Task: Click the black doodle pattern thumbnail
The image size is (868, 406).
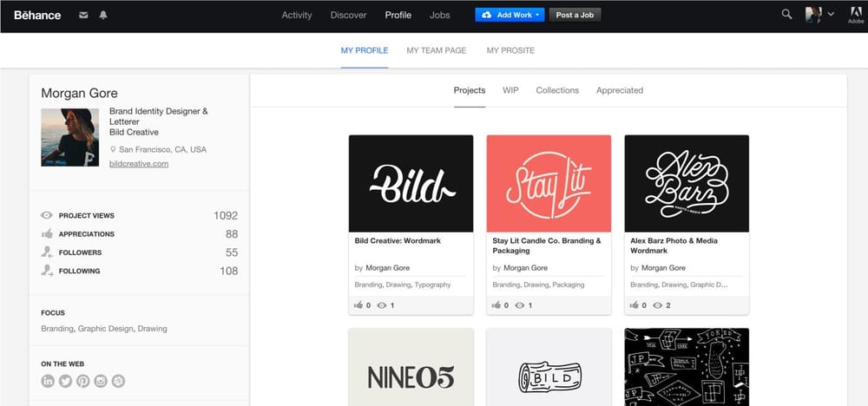Action: tap(687, 367)
